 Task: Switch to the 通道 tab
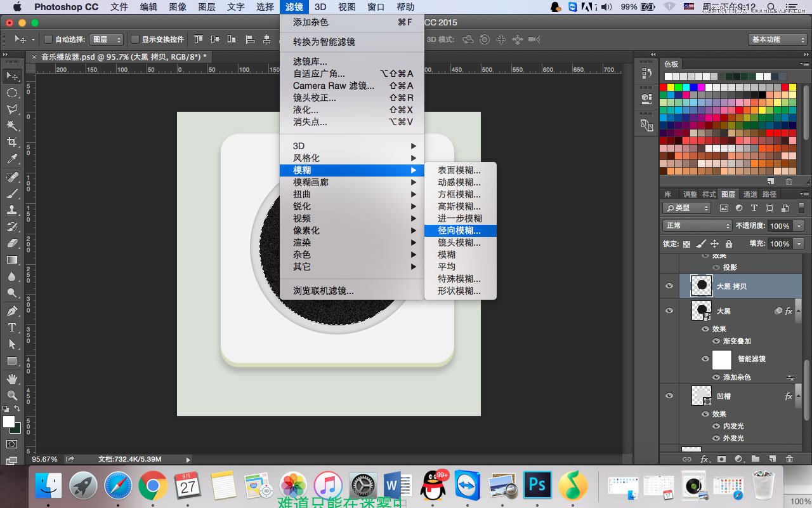750,194
